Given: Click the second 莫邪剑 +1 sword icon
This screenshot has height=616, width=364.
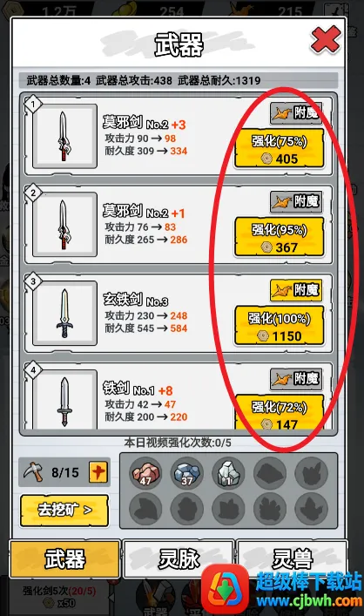Looking at the screenshot, I should [x=64, y=225].
